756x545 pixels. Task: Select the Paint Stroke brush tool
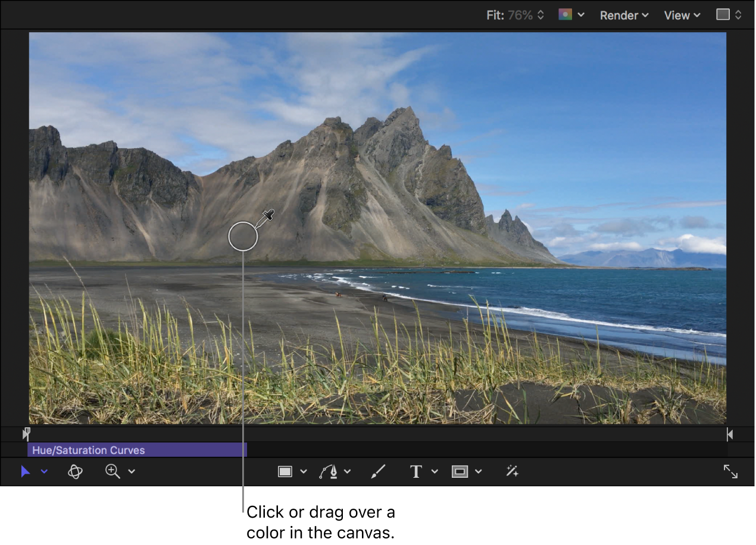click(378, 472)
